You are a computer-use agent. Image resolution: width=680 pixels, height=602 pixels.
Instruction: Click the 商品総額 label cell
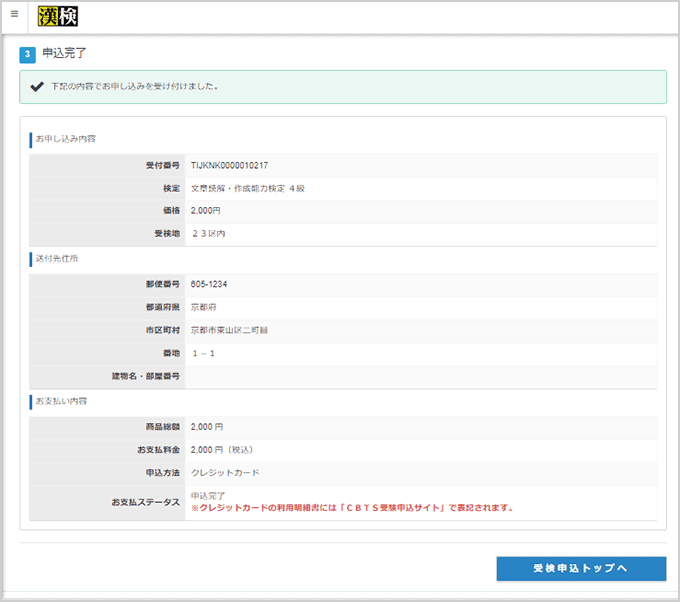107,427
